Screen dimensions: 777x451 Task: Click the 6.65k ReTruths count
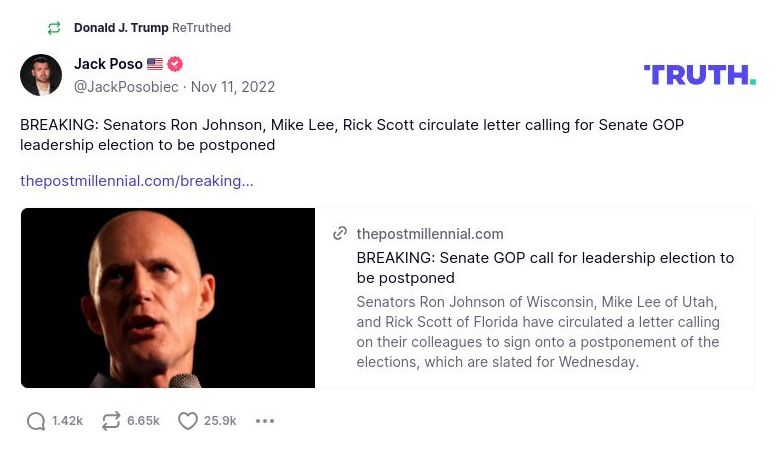tap(143, 421)
